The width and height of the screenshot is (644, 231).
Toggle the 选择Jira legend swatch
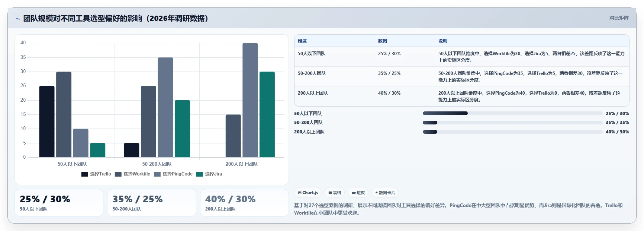(200, 174)
